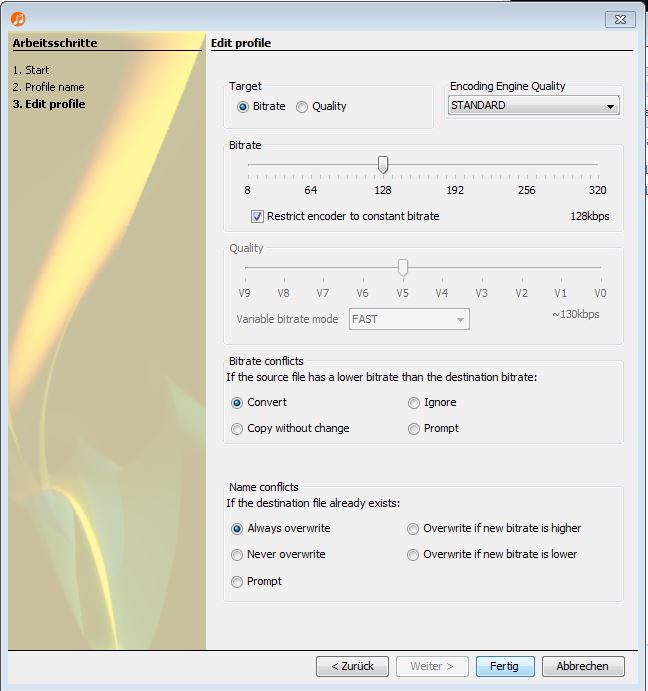Screen dimensions: 648x691
Task: Select the Bitrate target radio button
Action: [243, 107]
